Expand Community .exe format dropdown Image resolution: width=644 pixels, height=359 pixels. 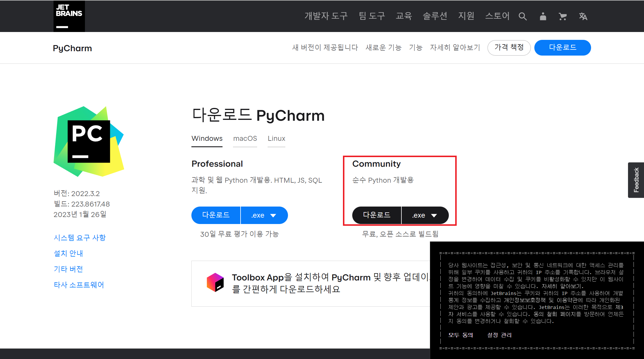pos(425,215)
